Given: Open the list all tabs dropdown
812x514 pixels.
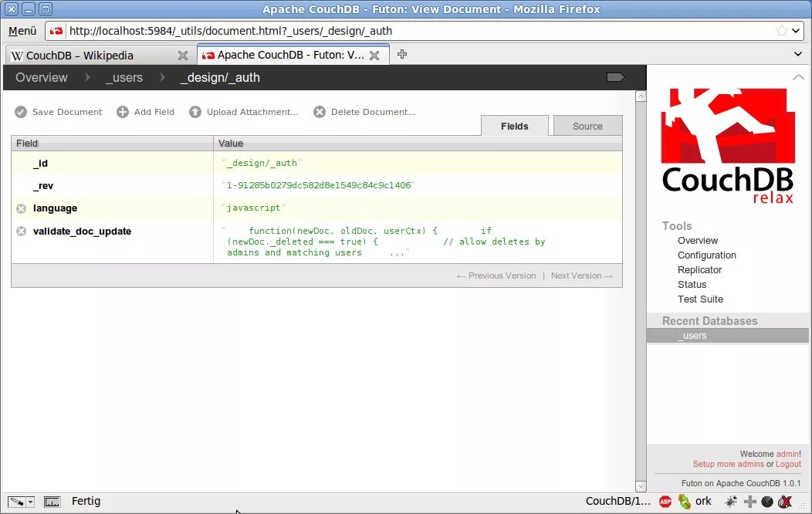Looking at the screenshot, I should [x=798, y=54].
